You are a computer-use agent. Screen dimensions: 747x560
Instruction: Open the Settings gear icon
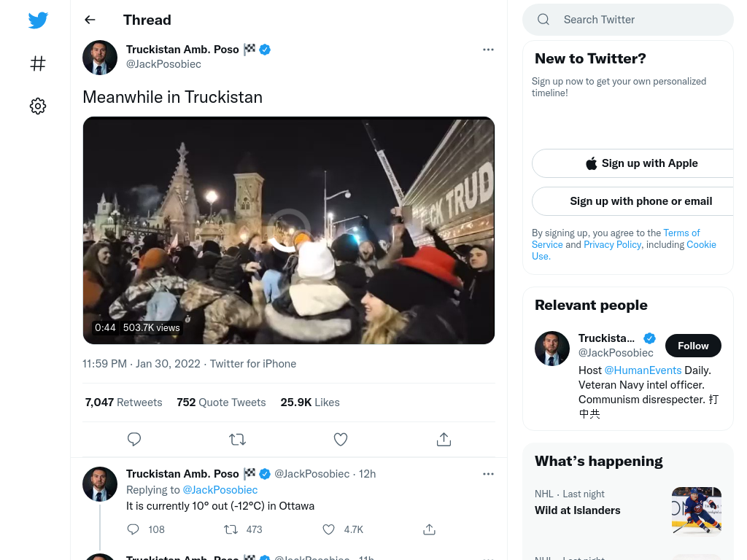pos(38,106)
